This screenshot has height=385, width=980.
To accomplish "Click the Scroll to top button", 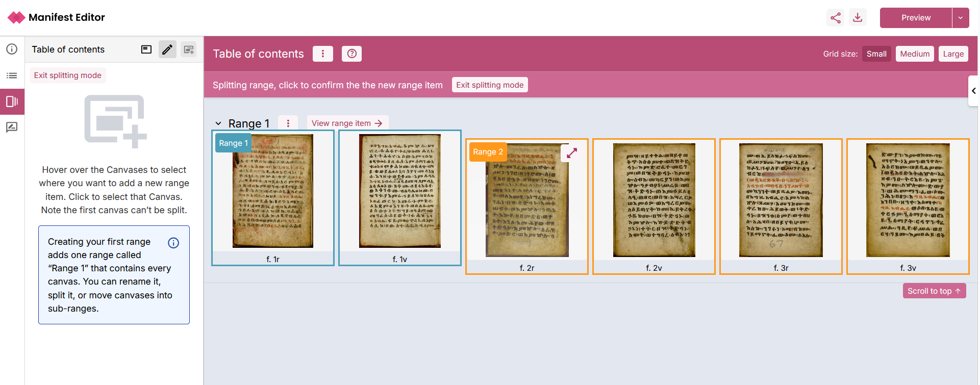I will click(934, 291).
